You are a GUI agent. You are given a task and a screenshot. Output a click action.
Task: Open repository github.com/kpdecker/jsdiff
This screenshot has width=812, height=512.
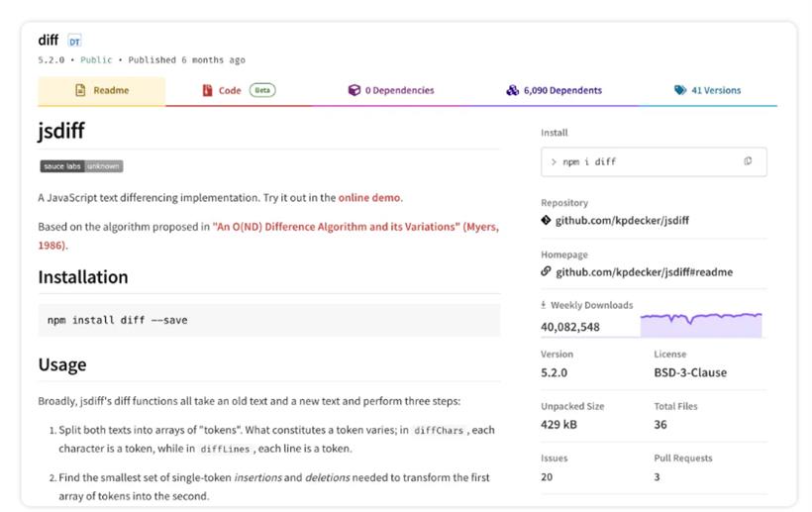[622, 221]
